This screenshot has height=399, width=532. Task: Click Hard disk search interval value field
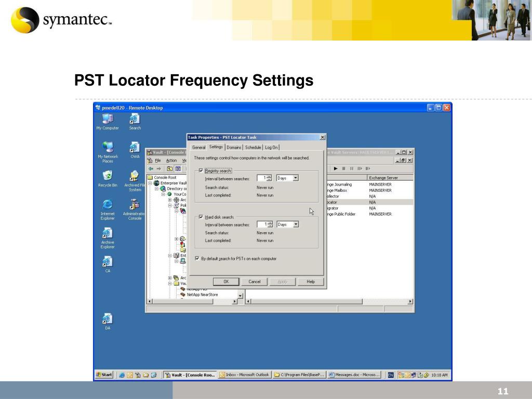262,224
